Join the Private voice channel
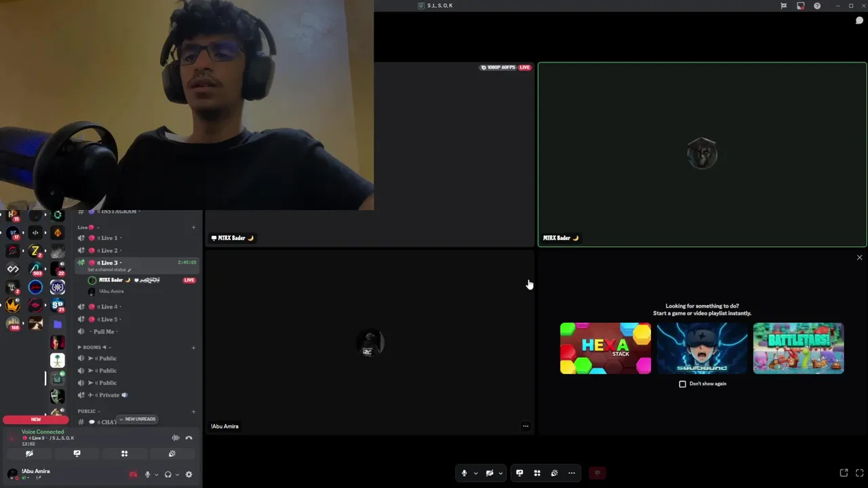The height and width of the screenshot is (488, 868). (x=136, y=394)
